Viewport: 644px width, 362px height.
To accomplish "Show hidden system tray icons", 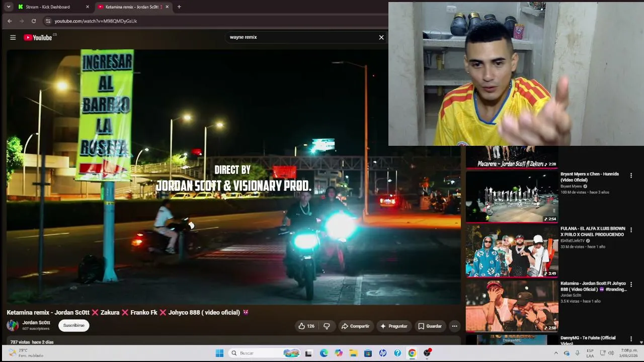I will tap(556, 353).
